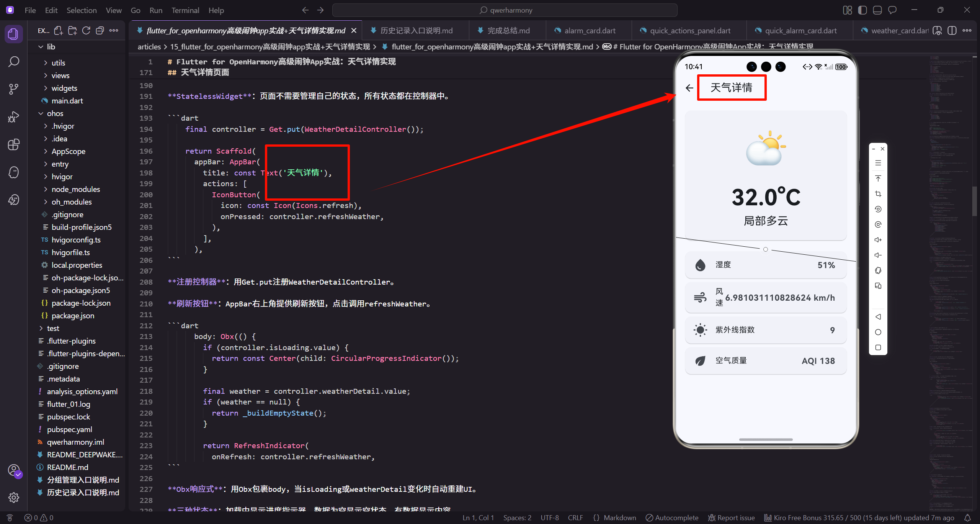
Task: Open the Selection menu
Action: pyautogui.click(x=82, y=10)
